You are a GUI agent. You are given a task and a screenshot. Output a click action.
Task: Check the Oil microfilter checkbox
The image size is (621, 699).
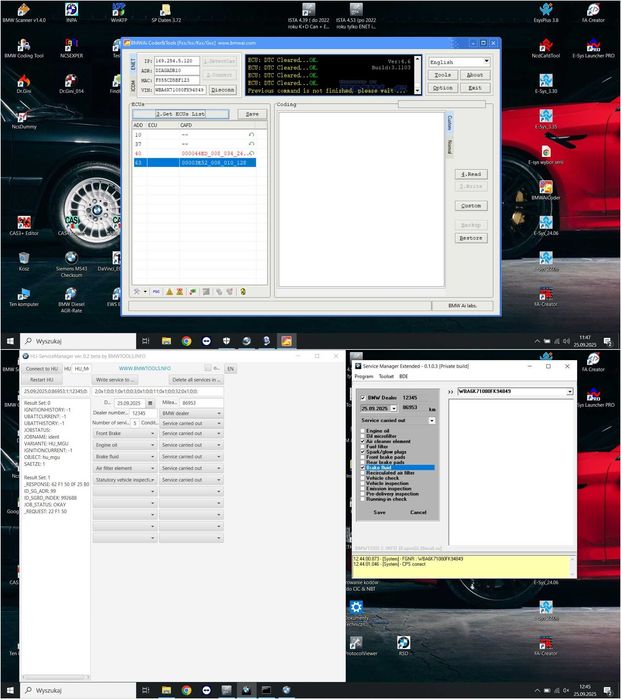[x=362, y=436]
